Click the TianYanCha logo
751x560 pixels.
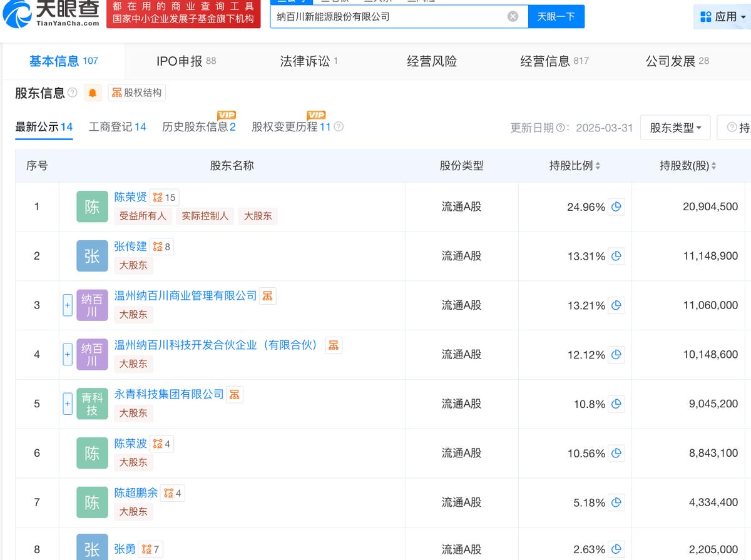click(51, 14)
